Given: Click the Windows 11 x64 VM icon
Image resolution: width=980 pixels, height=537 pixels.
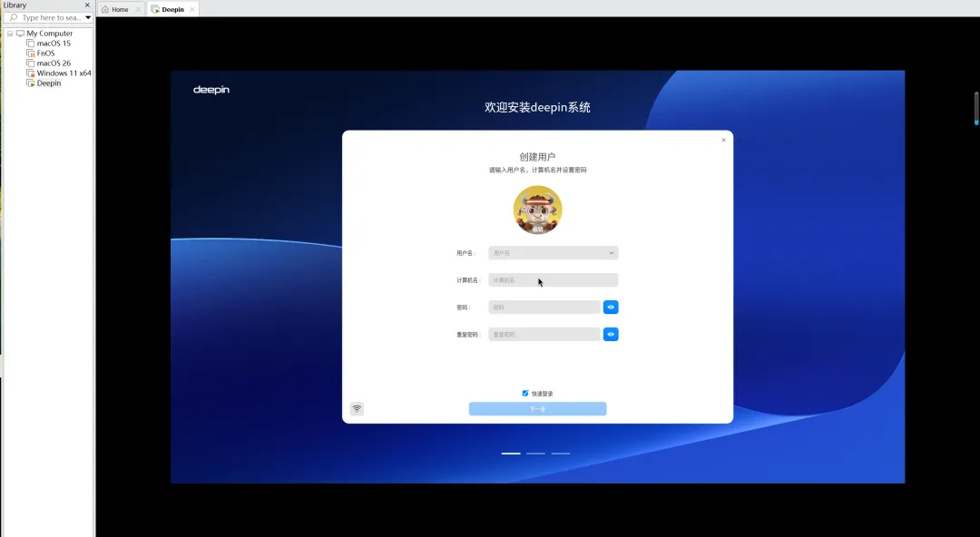Looking at the screenshot, I should click(x=31, y=73).
